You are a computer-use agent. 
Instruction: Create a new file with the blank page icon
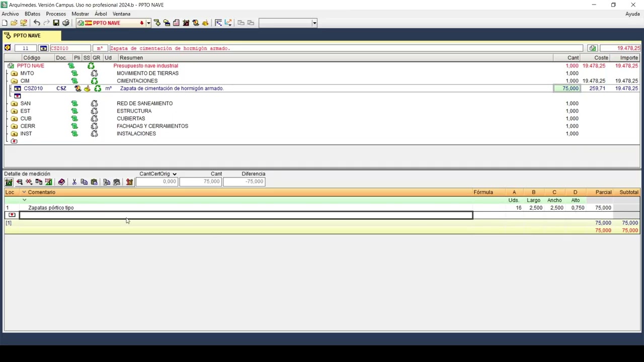click(5, 23)
